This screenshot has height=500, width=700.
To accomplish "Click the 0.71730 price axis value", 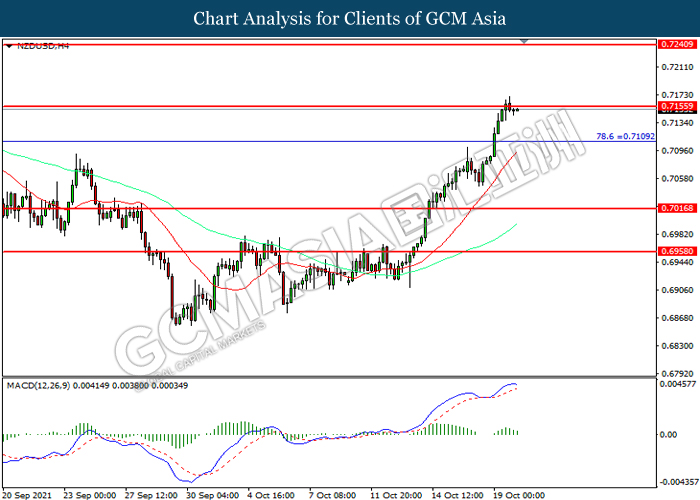I will coord(677,95).
